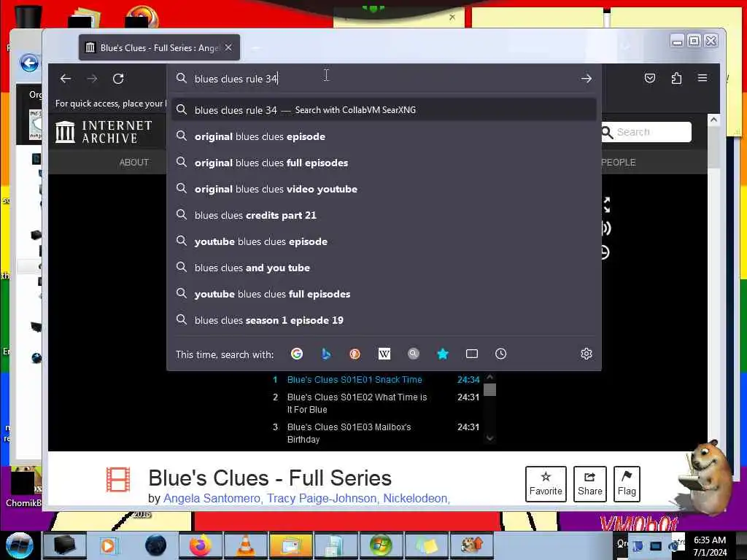Choose suggestion 'original blues clues full episodes'
747x560 pixels.
(384, 163)
